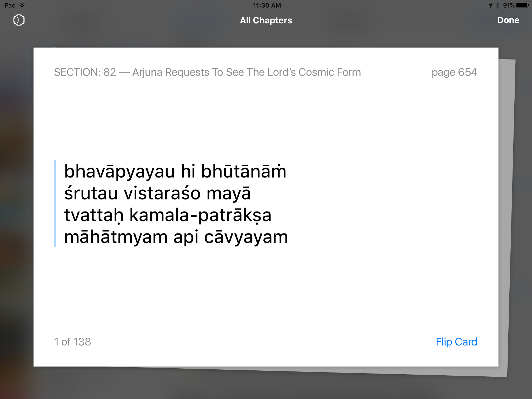Screen dimensions: 532x399
Task: Tap the All Chapters title
Action: [266, 20]
